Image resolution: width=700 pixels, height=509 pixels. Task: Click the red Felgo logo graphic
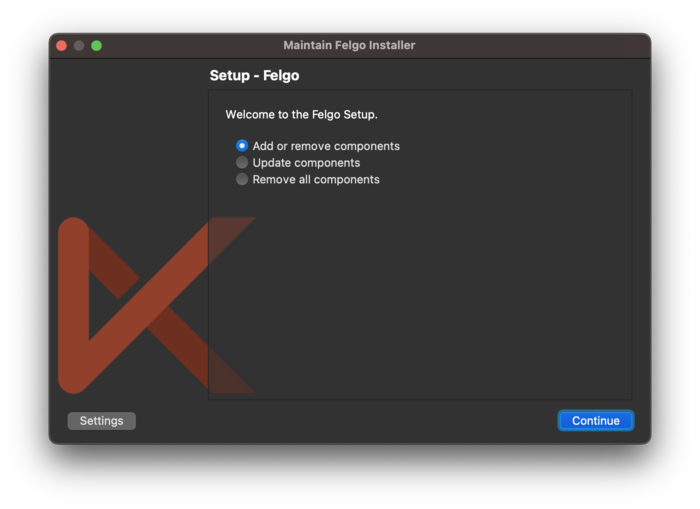[x=156, y=305]
